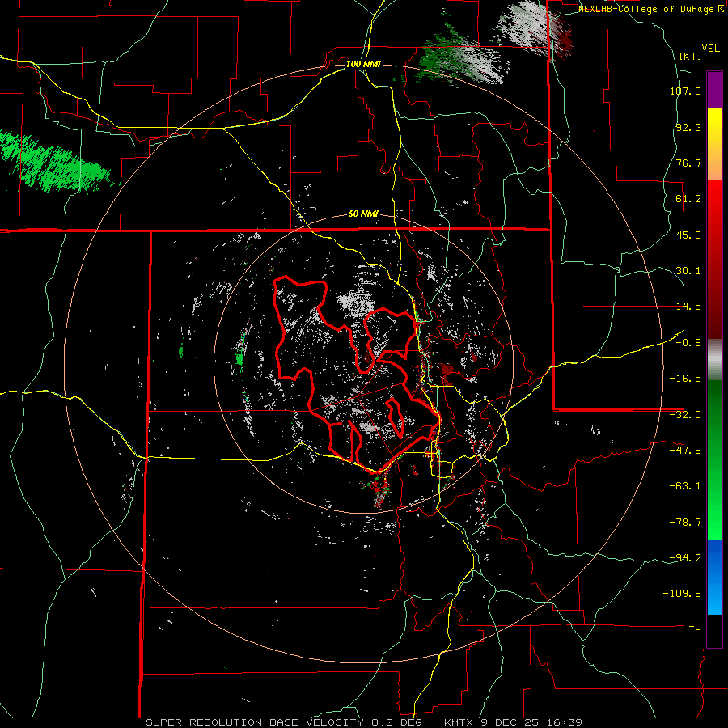Viewport: 728px width, 728px height.
Task: Pick the yellow-orange segment of the color bar
Action: (714, 144)
